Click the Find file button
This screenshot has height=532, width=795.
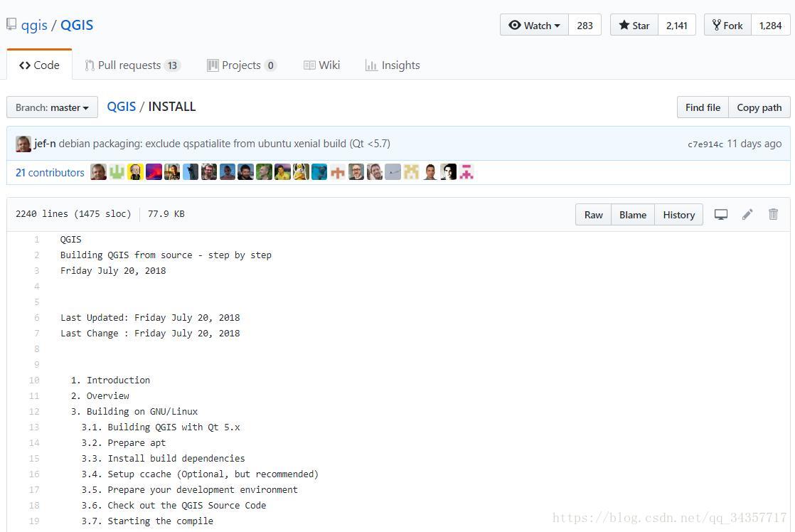[x=703, y=107]
